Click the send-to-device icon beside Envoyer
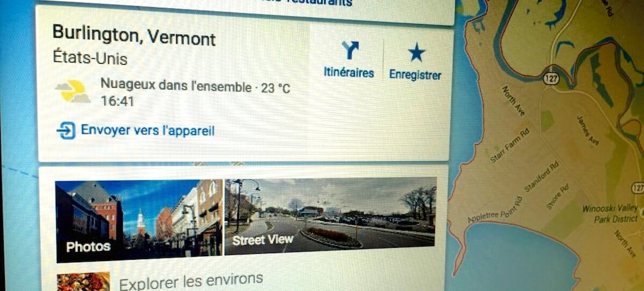 (x=66, y=131)
